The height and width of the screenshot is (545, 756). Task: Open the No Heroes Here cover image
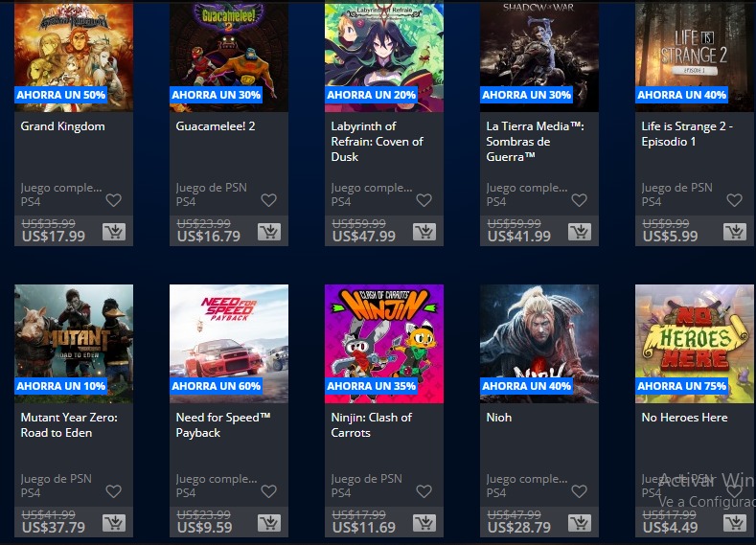click(695, 344)
